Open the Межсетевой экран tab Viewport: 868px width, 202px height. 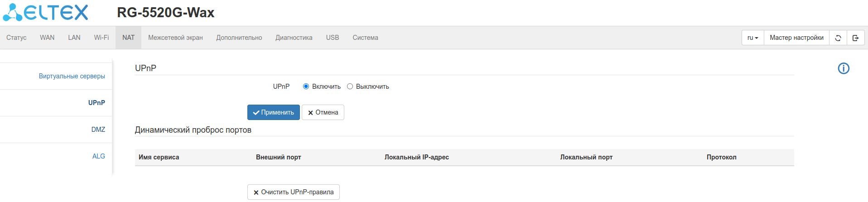coord(175,38)
